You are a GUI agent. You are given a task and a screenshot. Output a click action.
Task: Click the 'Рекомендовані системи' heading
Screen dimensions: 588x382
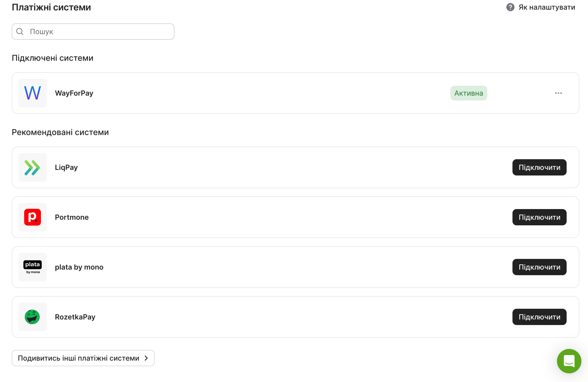pos(60,132)
